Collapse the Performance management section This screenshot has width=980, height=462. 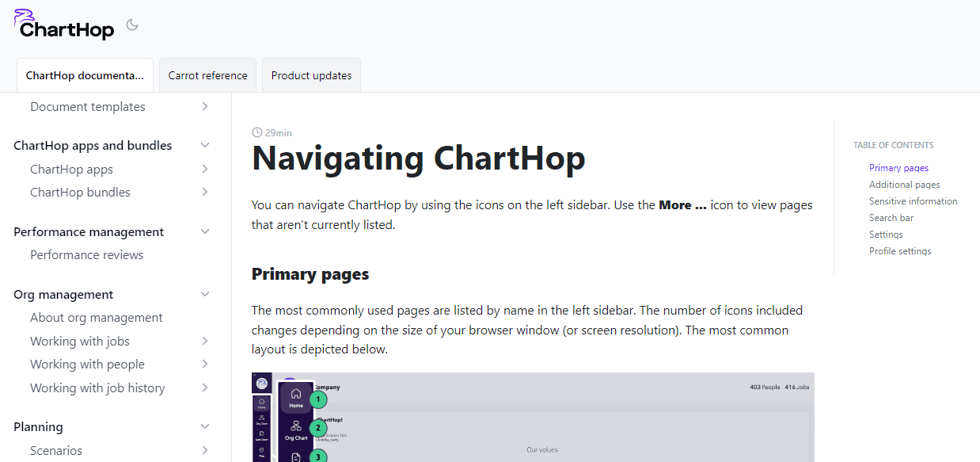tap(205, 231)
